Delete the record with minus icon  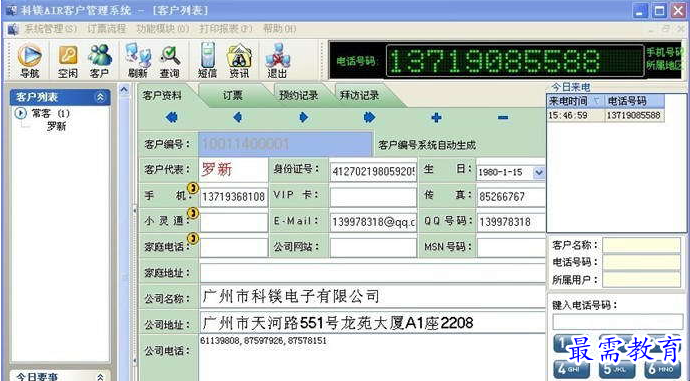(503, 117)
